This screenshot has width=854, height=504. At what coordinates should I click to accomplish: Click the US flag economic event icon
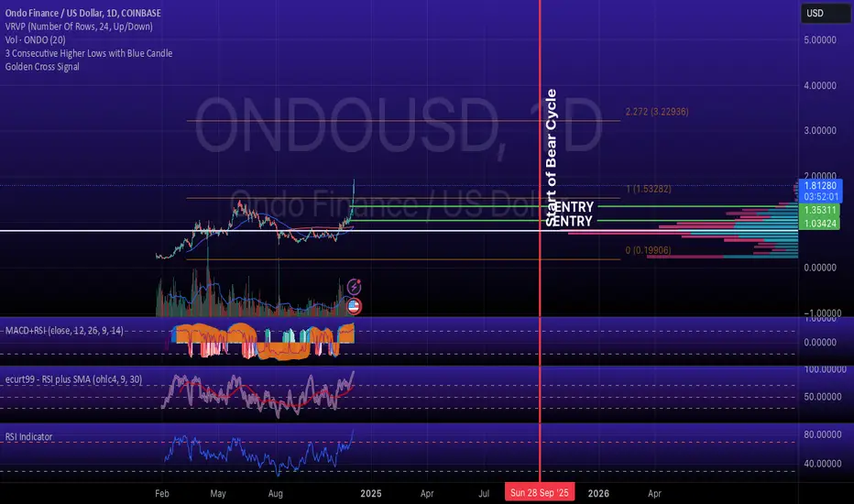354,307
